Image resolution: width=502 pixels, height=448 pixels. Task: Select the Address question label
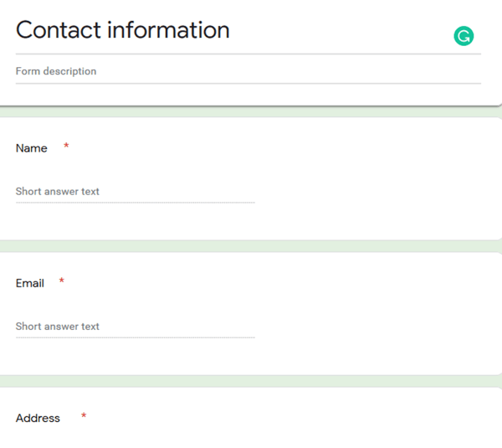tap(38, 418)
